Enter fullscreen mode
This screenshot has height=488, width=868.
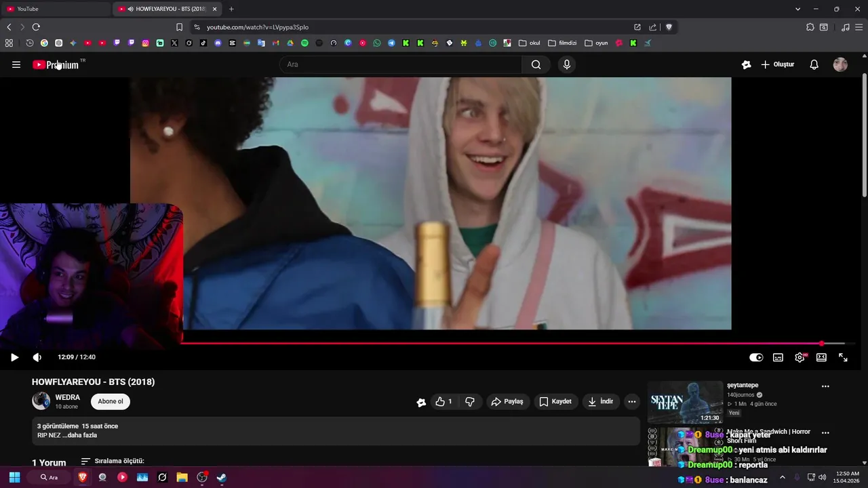(x=843, y=357)
